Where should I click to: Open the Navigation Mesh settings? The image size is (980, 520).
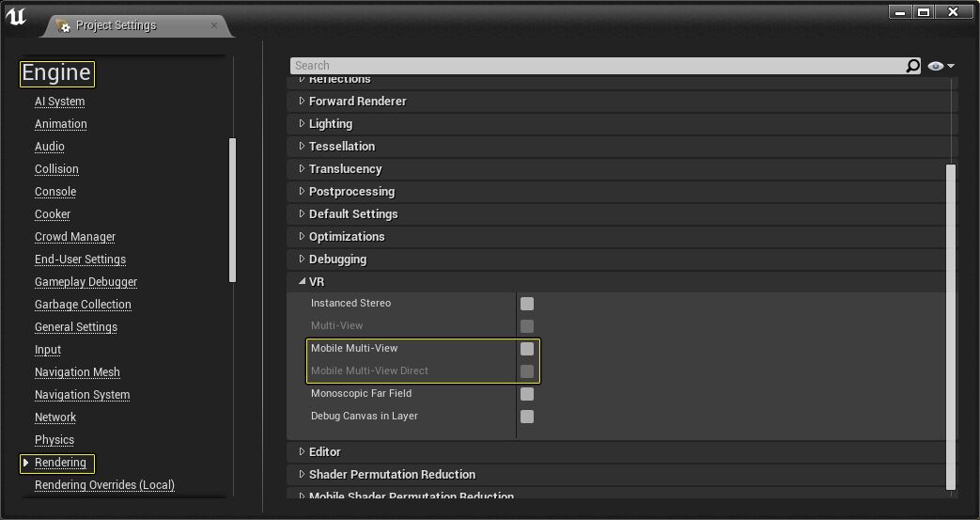tap(77, 371)
